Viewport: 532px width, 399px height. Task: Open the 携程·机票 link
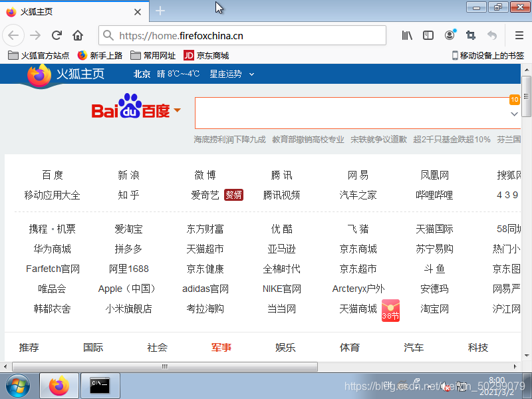(52, 229)
